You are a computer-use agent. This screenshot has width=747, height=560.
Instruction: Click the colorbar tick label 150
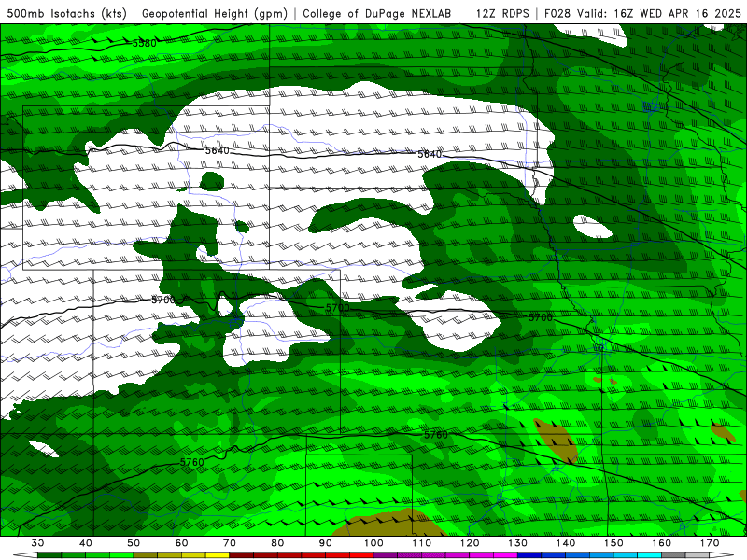[x=613, y=543]
